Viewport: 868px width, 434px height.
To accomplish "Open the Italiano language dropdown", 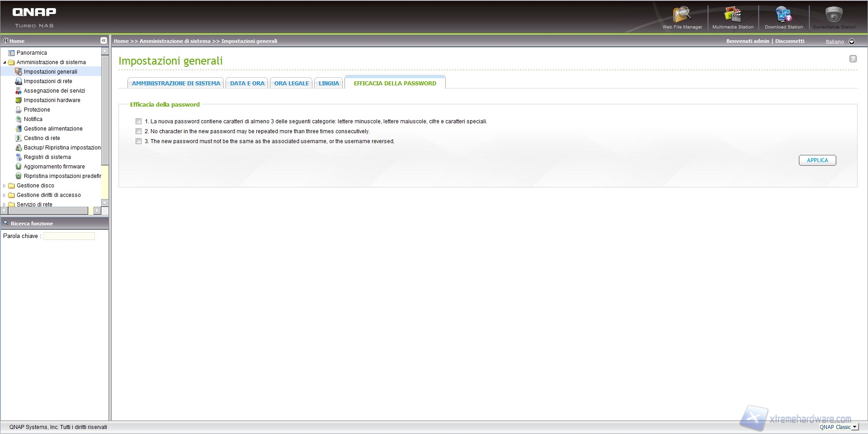I will point(852,42).
